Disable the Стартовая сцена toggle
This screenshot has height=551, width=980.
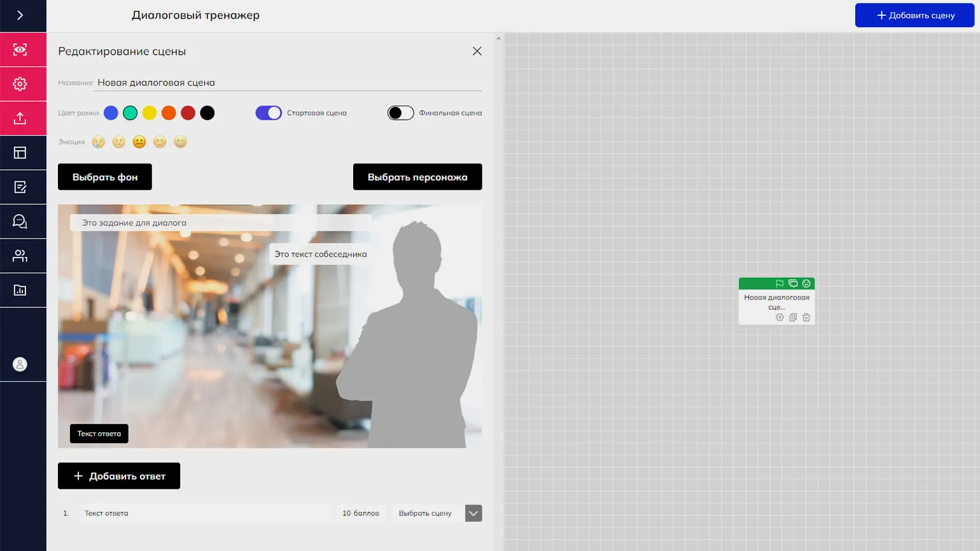(269, 113)
